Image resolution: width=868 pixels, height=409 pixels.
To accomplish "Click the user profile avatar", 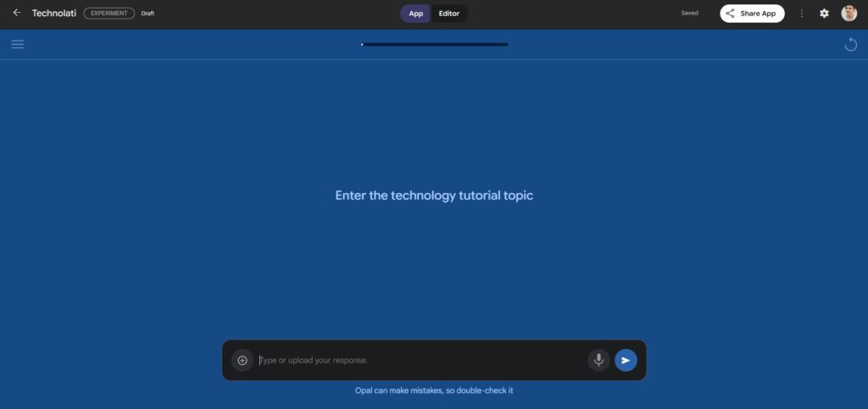I will pyautogui.click(x=849, y=14).
